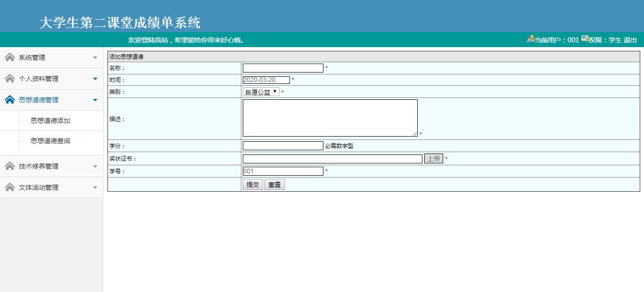Click the 退出 logout link

(630, 40)
